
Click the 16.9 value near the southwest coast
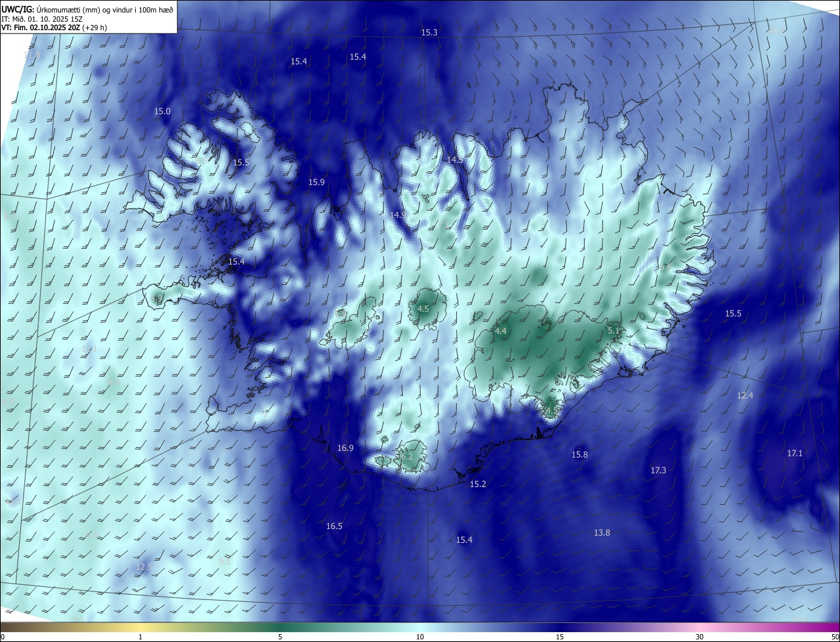(x=345, y=448)
